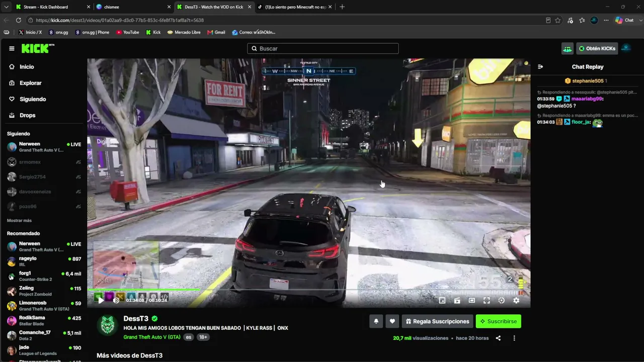This screenshot has width=644, height=362.
Task: Switch player to theater mode
Action: (x=472, y=300)
